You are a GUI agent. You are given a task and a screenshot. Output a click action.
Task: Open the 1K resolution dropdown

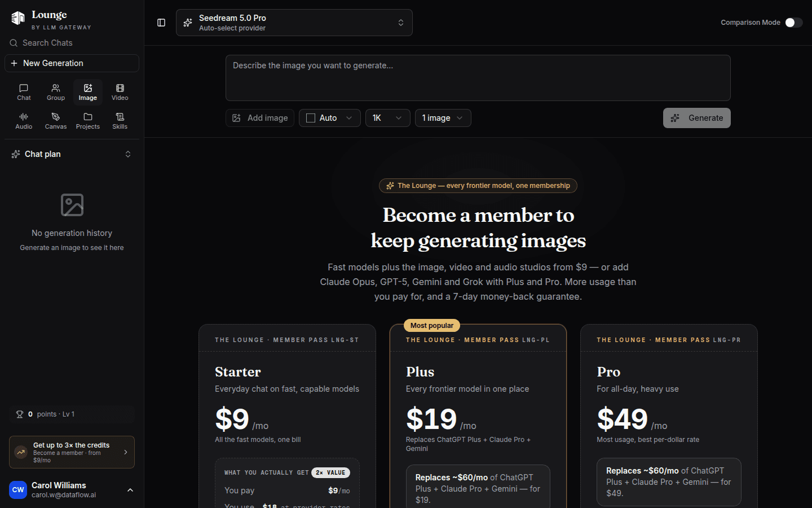pyautogui.click(x=388, y=118)
